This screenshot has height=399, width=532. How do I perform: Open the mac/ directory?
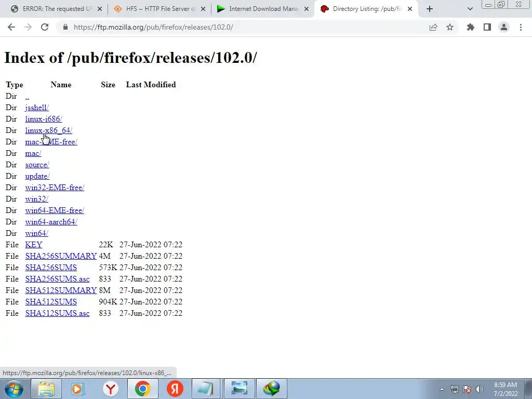click(x=33, y=153)
